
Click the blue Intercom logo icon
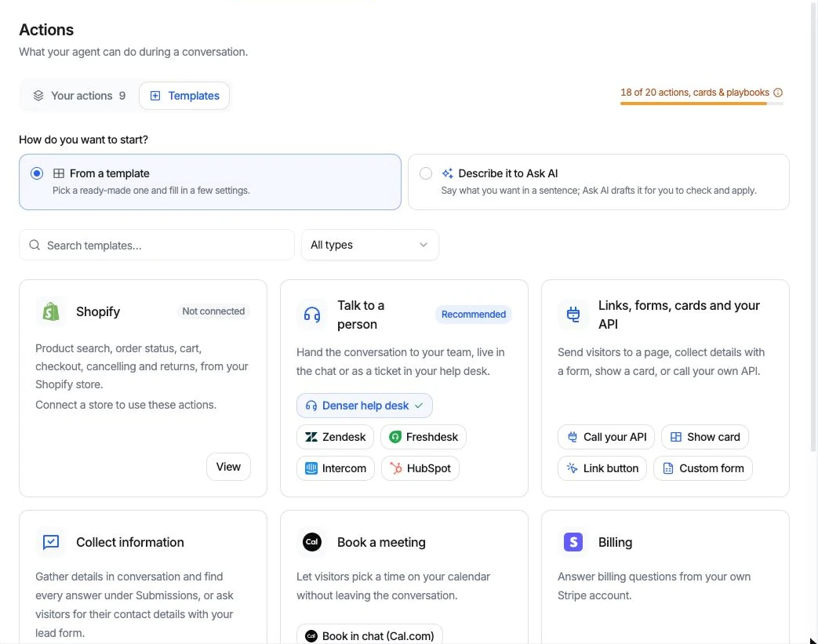click(x=311, y=468)
